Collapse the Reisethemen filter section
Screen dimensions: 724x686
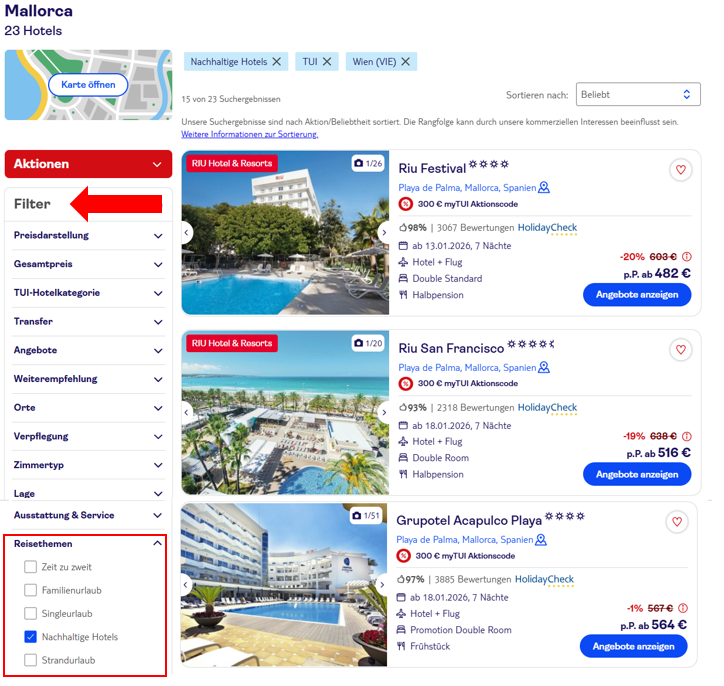[88, 543]
